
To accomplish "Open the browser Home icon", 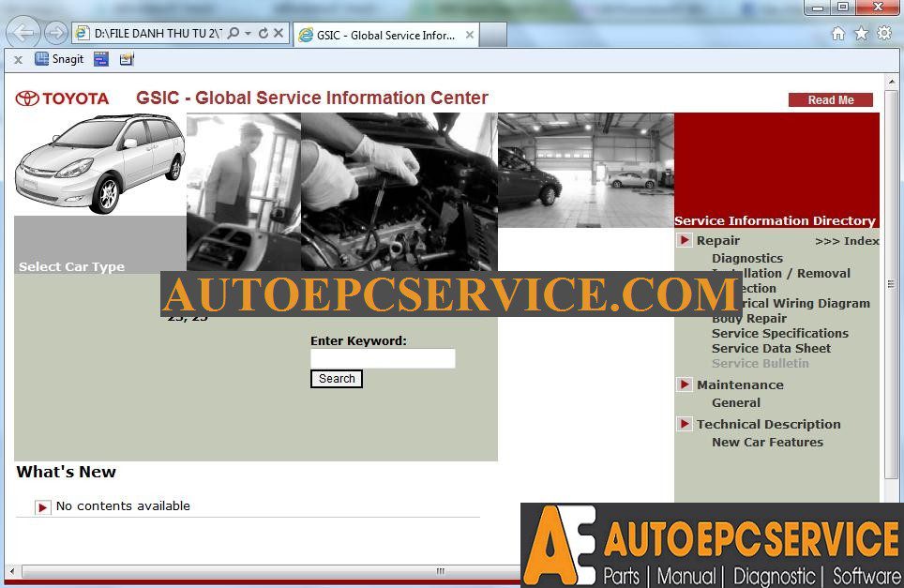I will tap(838, 33).
